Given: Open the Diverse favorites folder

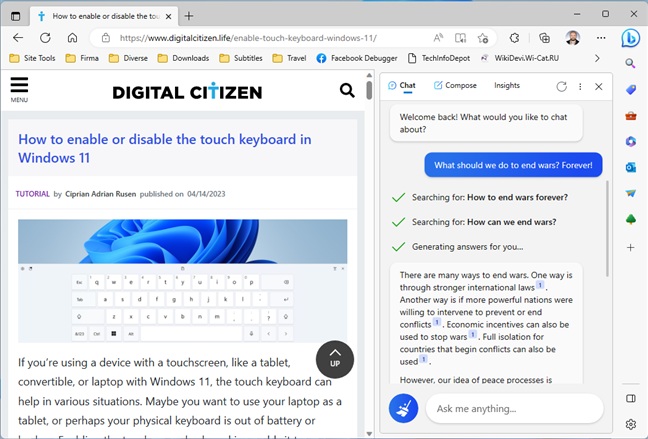Looking at the screenshot, I should (128, 58).
